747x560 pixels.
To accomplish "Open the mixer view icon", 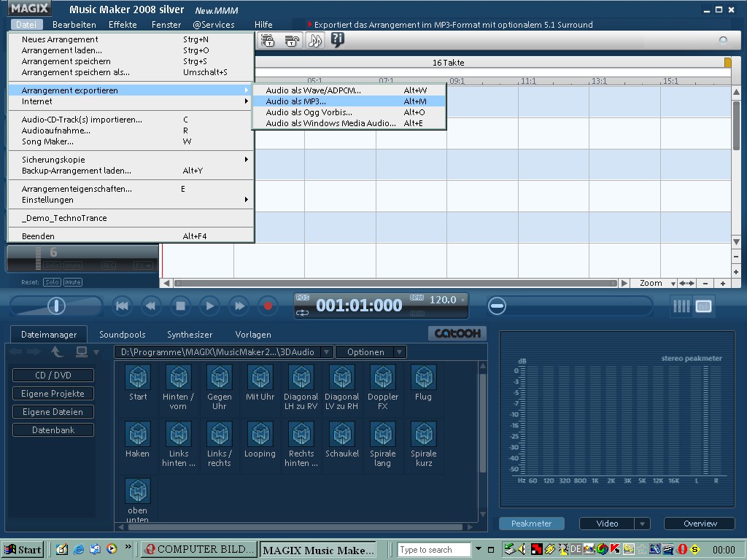I will tap(681, 306).
